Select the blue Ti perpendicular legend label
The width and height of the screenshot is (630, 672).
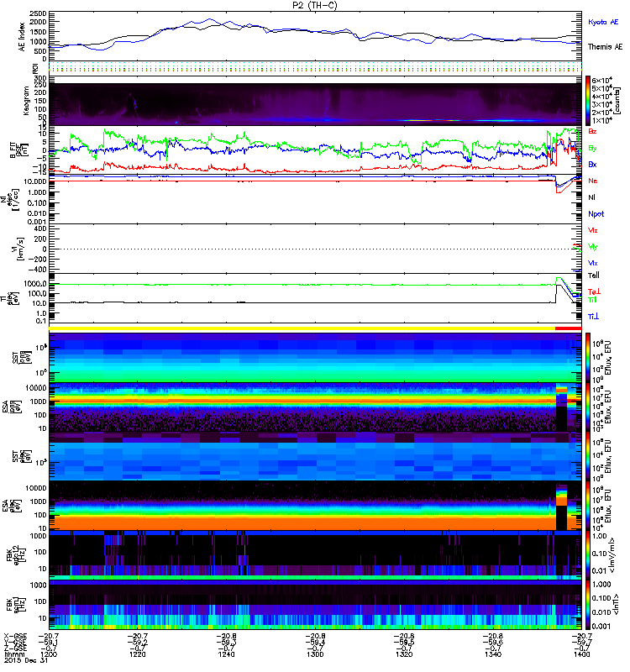coord(593,317)
